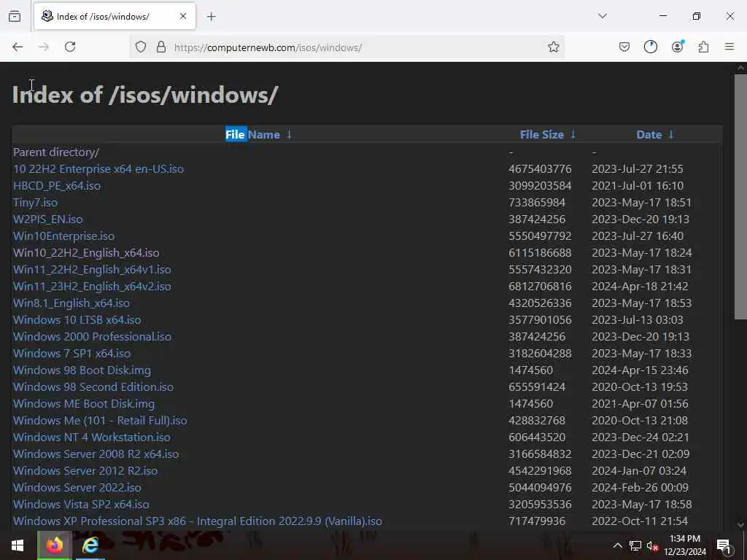Open the Parent directory/ link
The height and width of the screenshot is (560, 747).
coord(55,152)
